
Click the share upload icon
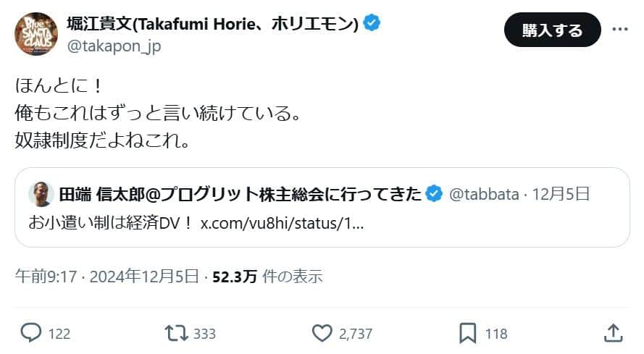point(613,333)
